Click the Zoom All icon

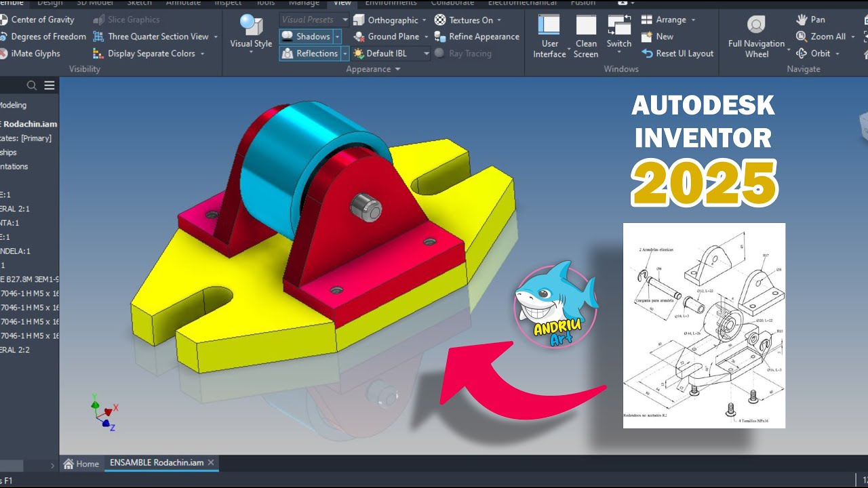point(802,37)
